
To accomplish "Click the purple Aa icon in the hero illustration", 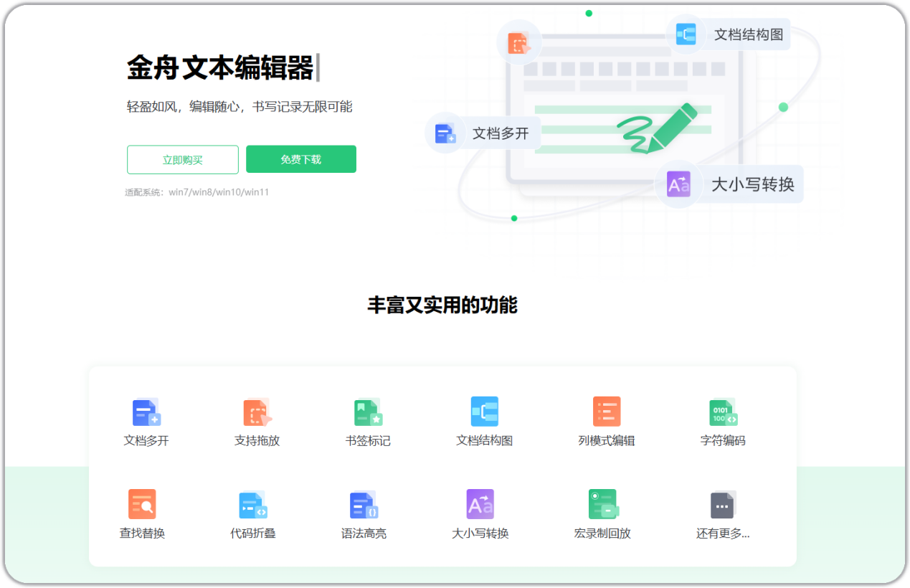I will point(678,184).
